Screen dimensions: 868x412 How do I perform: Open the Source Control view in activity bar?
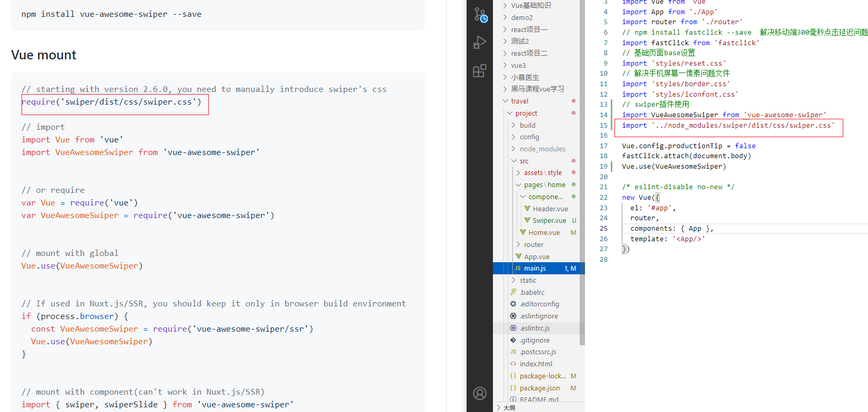coord(480,15)
